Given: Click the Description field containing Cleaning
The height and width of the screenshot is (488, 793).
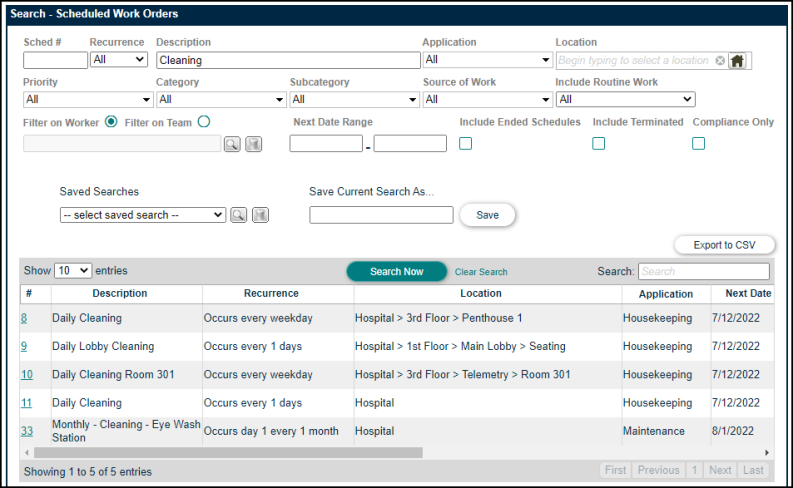Looking at the screenshot, I should tap(288, 60).
